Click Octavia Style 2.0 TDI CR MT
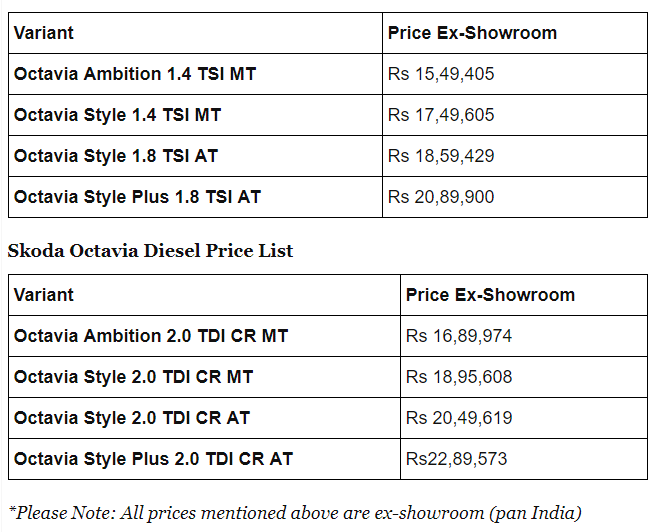Image resolution: width=652 pixels, height=532 pixels. (x=133, y=377)
